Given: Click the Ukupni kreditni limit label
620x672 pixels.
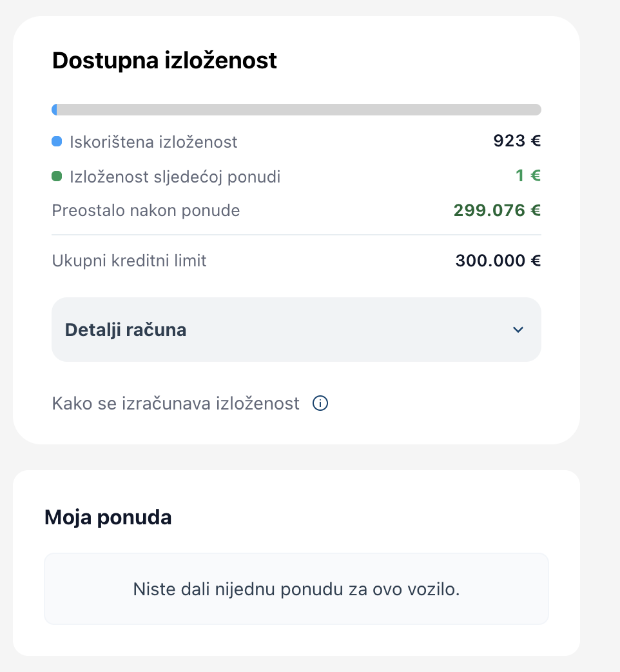Looking at the screenshot, I should pos(129,261).
